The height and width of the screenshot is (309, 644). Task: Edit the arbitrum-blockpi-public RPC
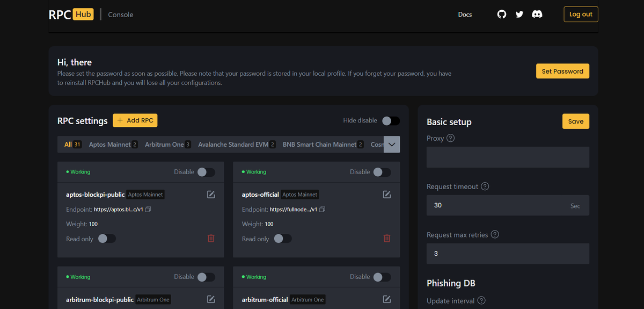point(211,299)
